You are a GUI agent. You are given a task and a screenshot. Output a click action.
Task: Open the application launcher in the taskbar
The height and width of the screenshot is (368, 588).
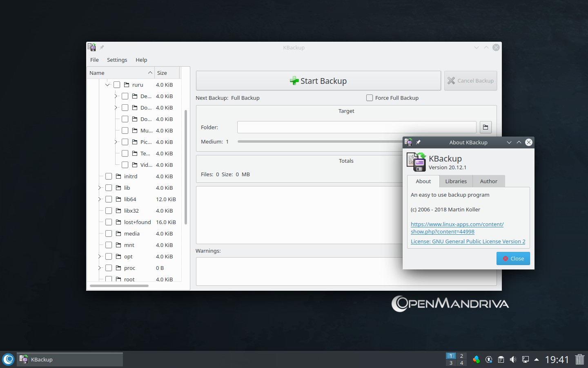pos(8,359)
